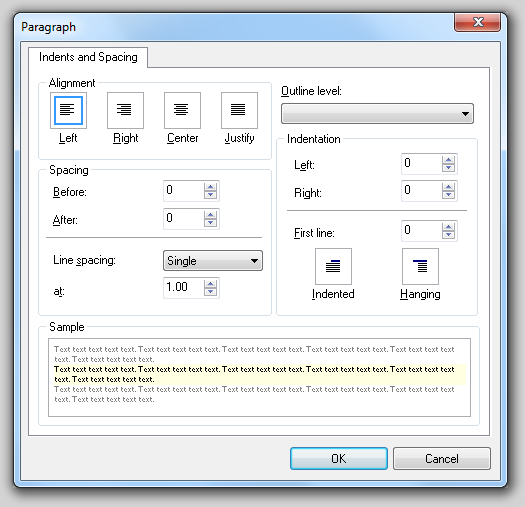Click the OK button
Viewport: 525px width, 507px height.
point(339,458)
